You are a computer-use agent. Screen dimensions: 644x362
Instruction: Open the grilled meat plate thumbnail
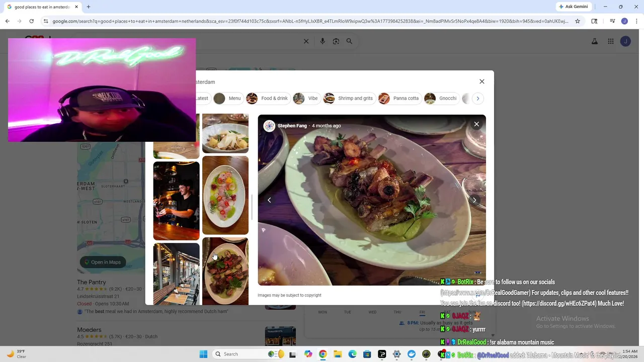click(225, 271)
